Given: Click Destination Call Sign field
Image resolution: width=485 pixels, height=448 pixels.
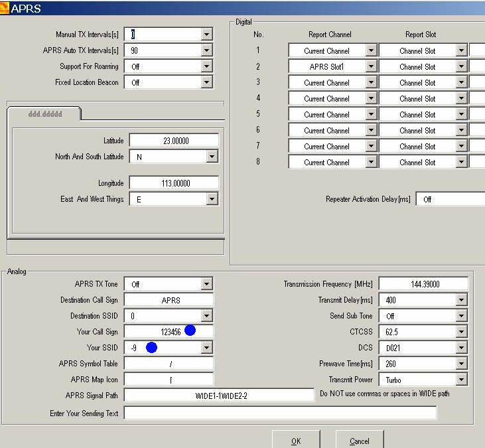Looking at the screenshot, I should pyautogui.click(x=169, y=300).
